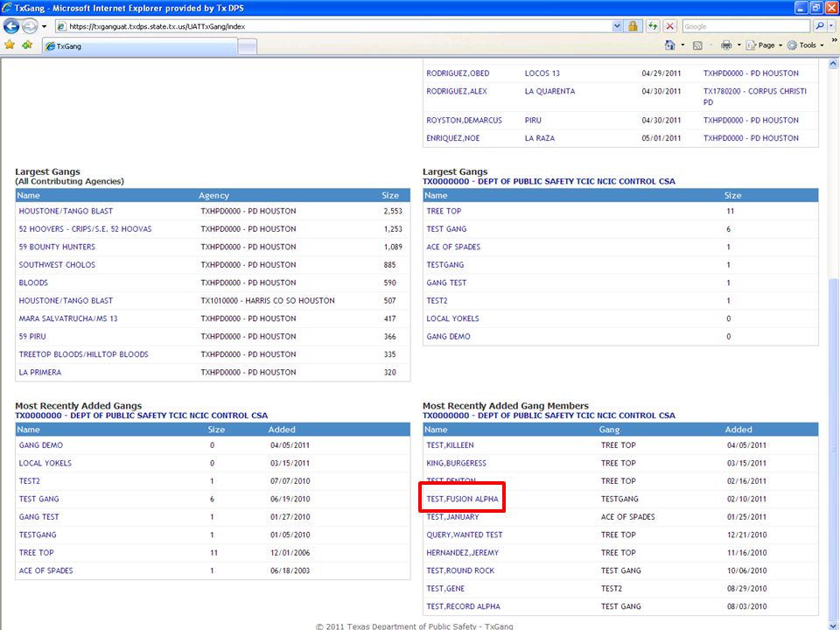Select size value 2,553
Screen dimensions: 840x630
point(393,211)
